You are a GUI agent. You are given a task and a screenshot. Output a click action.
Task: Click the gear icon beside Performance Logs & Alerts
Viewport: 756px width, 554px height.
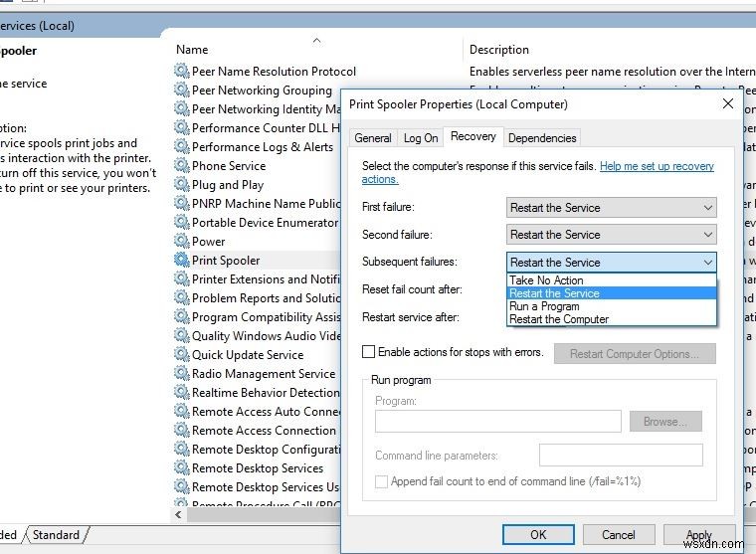181,146
